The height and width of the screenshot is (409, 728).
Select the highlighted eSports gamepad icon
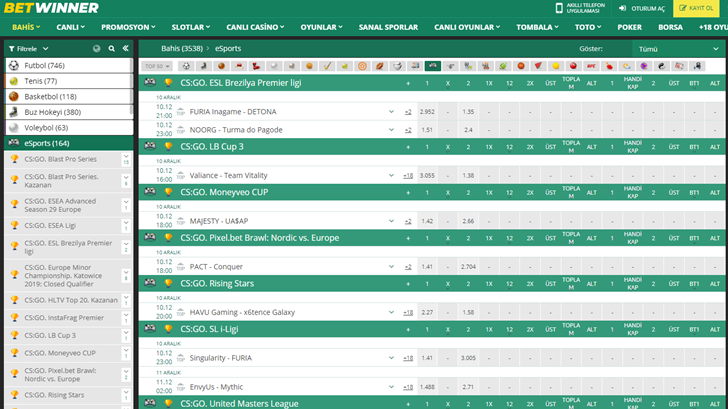click(x=433, y=66)
